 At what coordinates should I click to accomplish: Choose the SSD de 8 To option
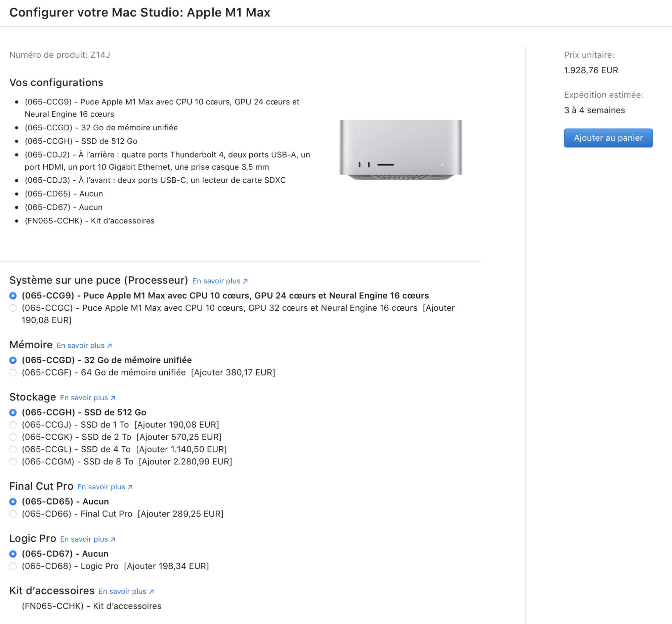point(13,461)
